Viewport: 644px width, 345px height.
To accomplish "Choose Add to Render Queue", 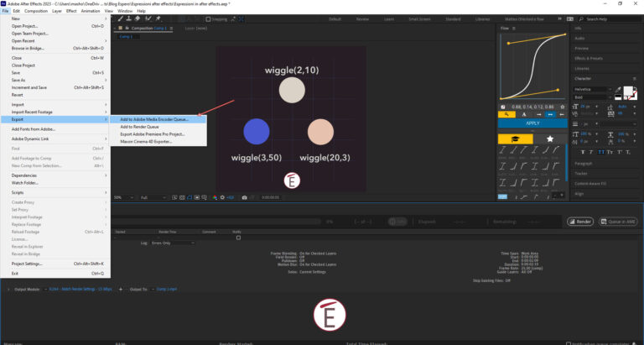I will [x=158, y=127].
